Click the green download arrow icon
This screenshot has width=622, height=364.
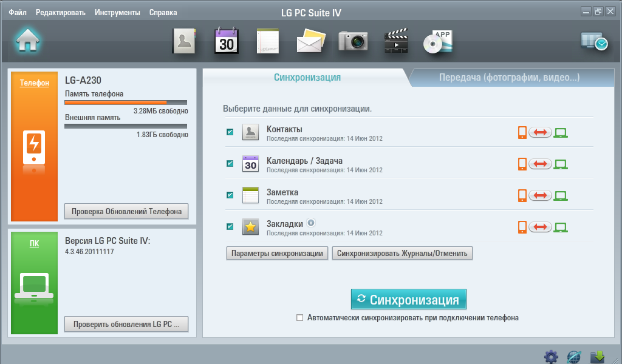598,357
